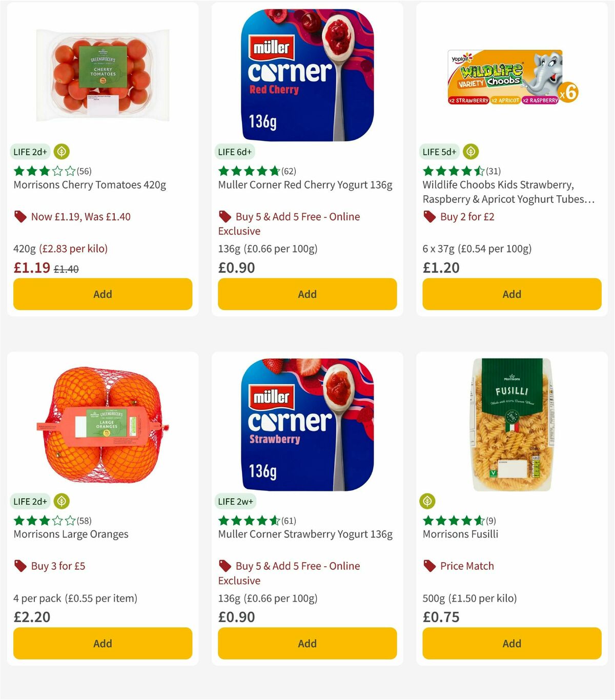
Task: Open the Muller Corner Red Cherry Yogurt listing
Action: (x=304, y=184)
